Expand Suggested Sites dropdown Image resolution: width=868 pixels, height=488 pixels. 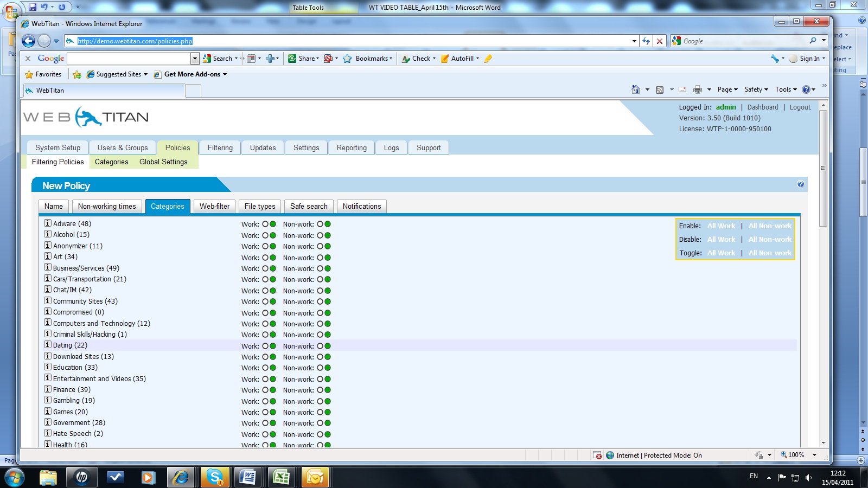145,74
